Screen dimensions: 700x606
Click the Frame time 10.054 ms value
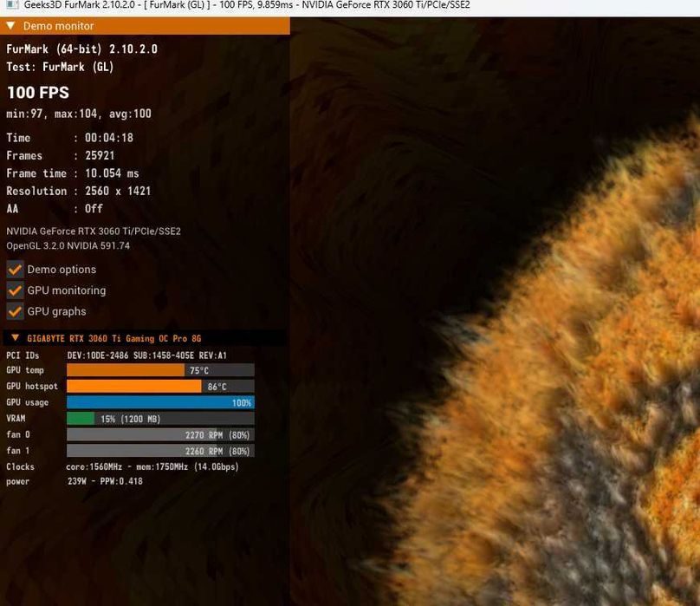(112, 173)
